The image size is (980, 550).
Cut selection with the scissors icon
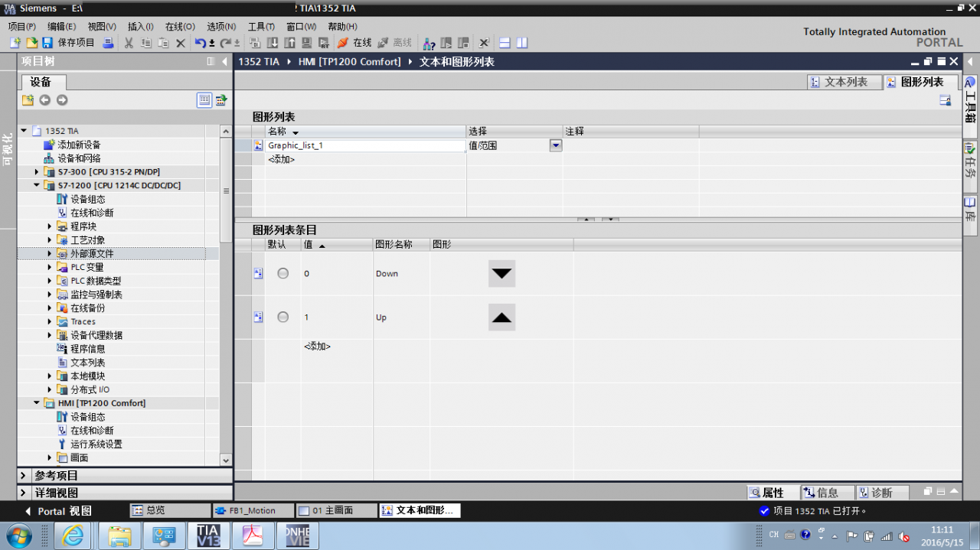[x=129, y=43]
